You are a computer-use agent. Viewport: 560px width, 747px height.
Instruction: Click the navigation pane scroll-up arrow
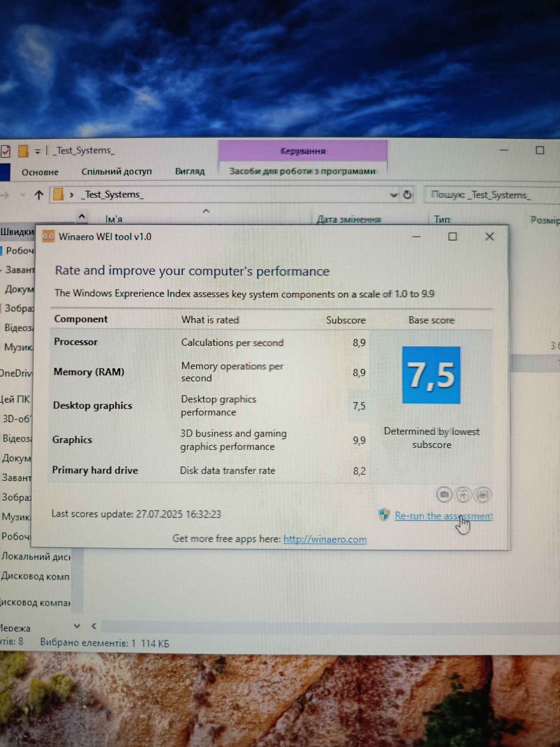pos(82,216)
